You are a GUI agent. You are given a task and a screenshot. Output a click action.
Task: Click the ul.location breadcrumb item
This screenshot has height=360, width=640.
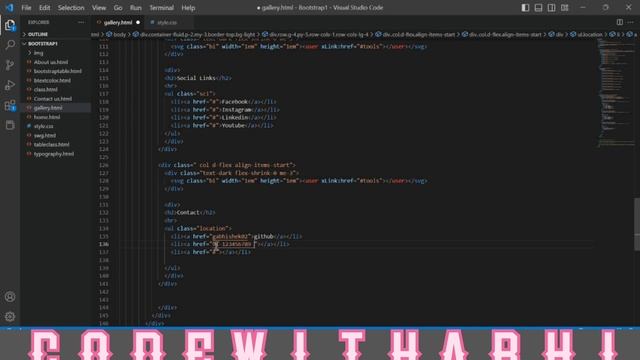[590, 35]
